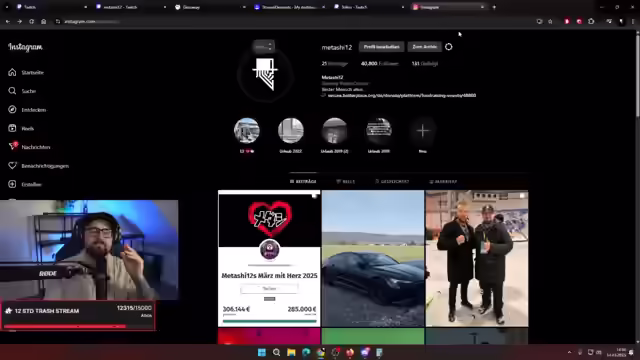Close the Instagram browser tab
The width and height of the screenshot is (640, 360).
[482, 7]
